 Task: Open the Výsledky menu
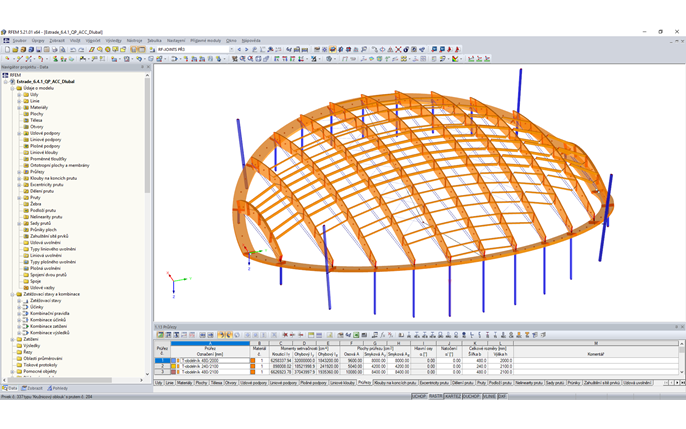click(113, 40)
